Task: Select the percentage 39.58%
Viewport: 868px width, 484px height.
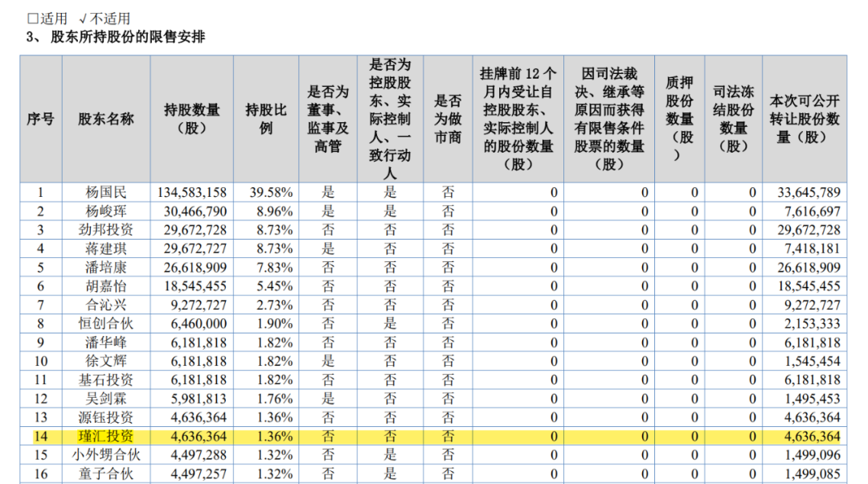Action: (271, 193)
